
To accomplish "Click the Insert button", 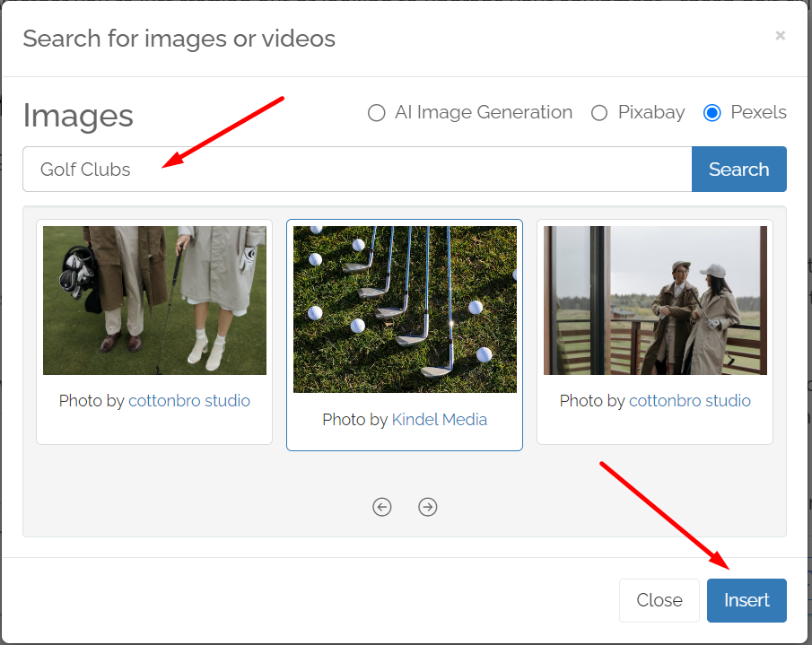I will point(747,600).
